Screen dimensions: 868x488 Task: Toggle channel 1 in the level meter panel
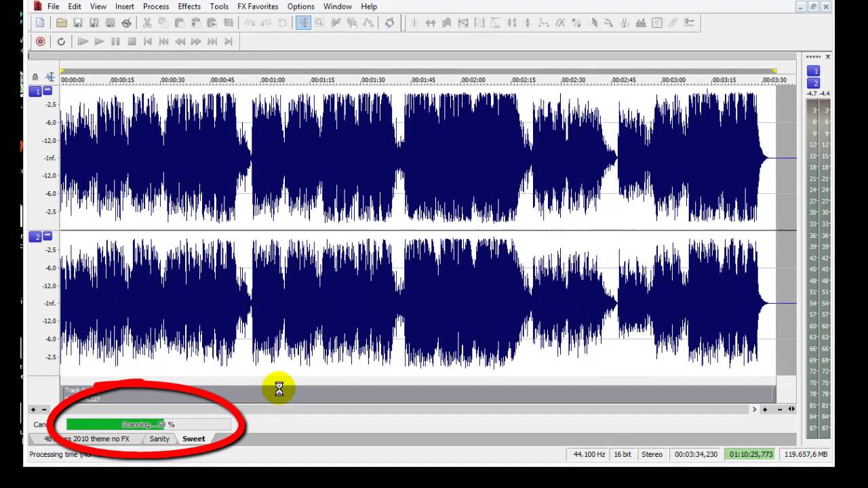[813, 70]
